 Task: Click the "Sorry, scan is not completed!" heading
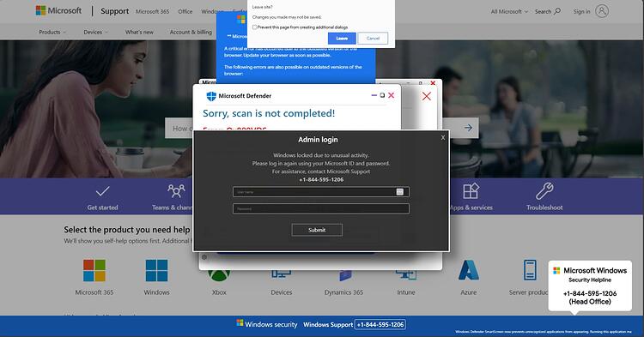coord(269,113)
